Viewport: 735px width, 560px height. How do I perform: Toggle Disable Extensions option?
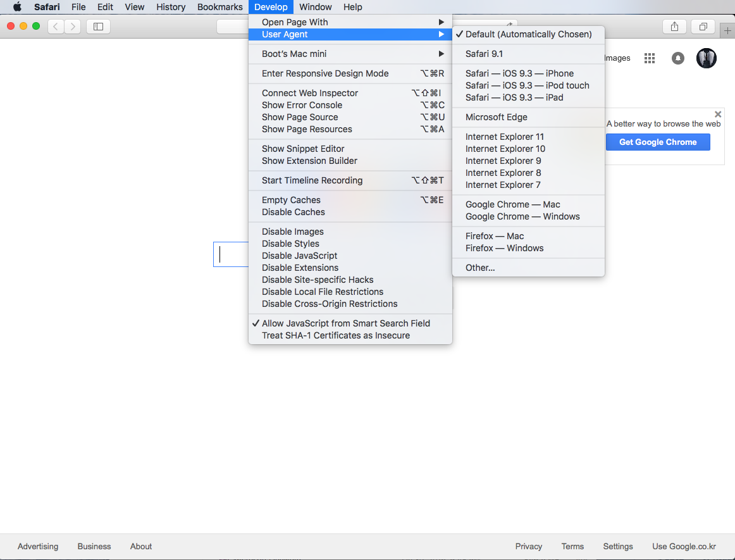(x=350, y=268)
